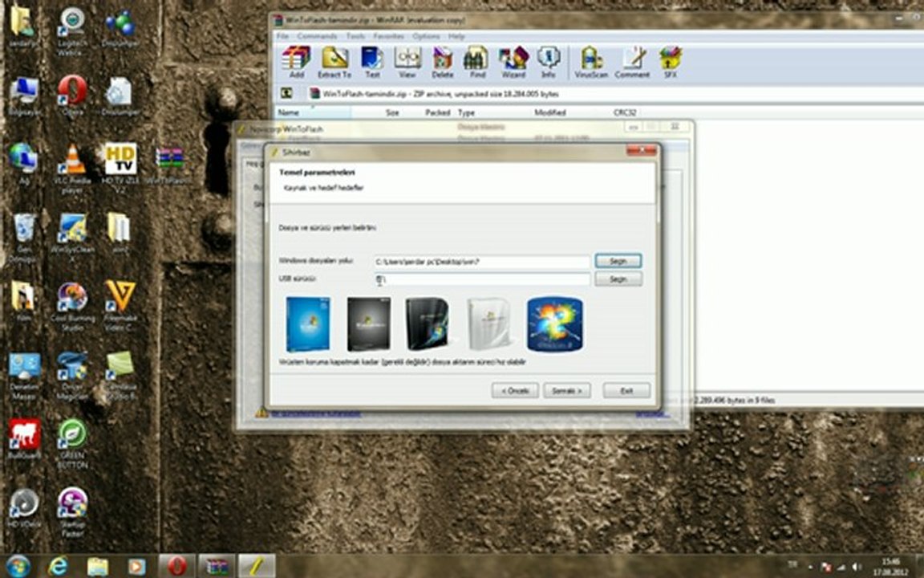Open Windows Explorer folder from taskbar
Screen dimensions: 924x578
98,567
